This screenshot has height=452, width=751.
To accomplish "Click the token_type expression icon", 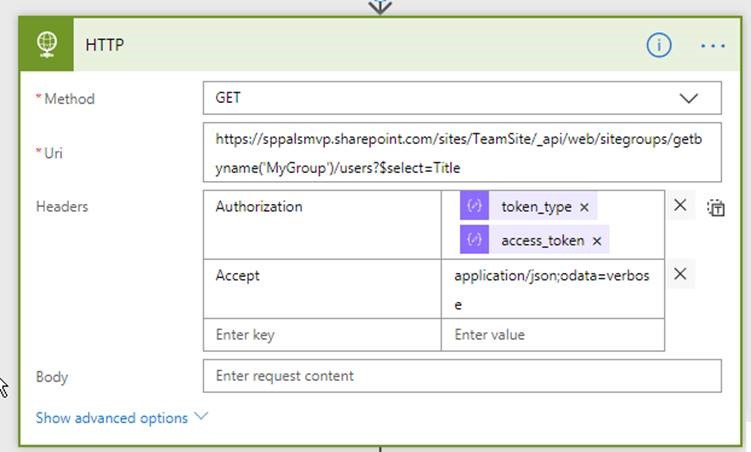I will [474, 205].
